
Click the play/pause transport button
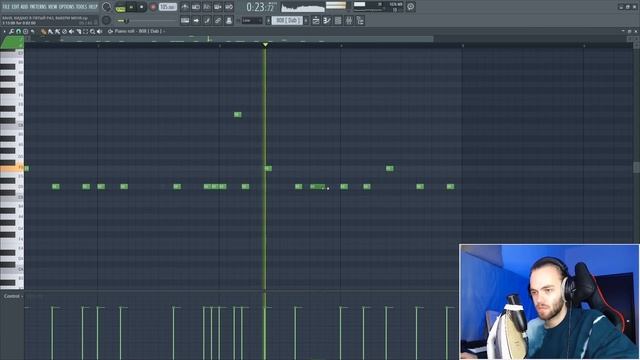click(x=131, y=7)
